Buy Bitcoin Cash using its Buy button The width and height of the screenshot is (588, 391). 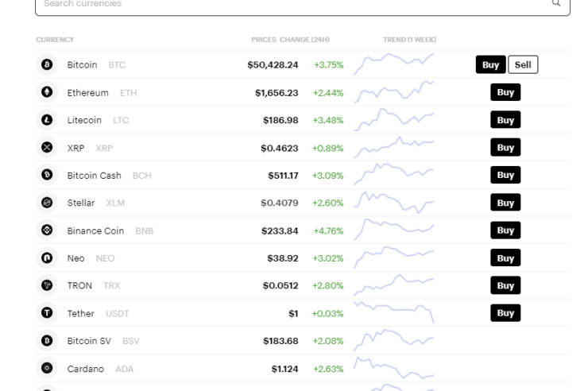click(505, 175)
